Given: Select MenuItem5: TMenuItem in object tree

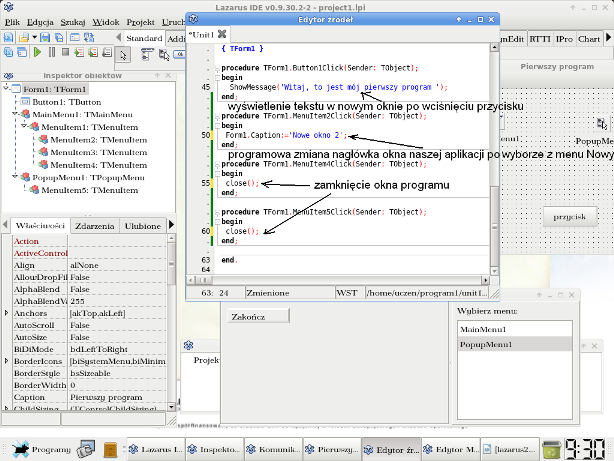Looking at the screenshot, I should (x=90, y=190).
